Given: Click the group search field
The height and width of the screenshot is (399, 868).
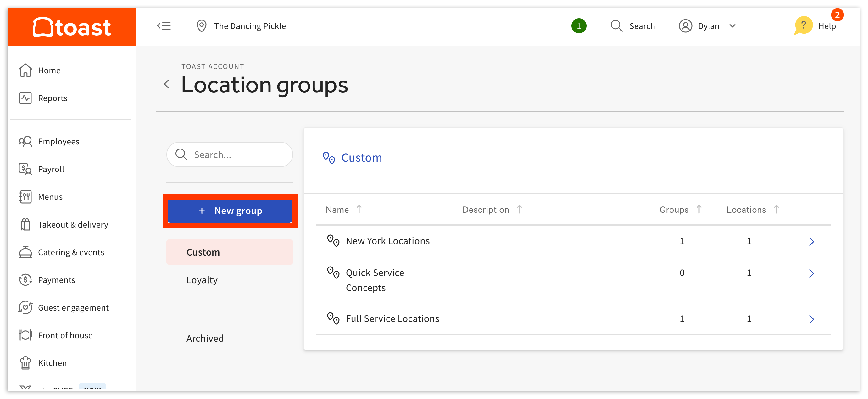Looking at the screenshot, I should tap(230, 155).
